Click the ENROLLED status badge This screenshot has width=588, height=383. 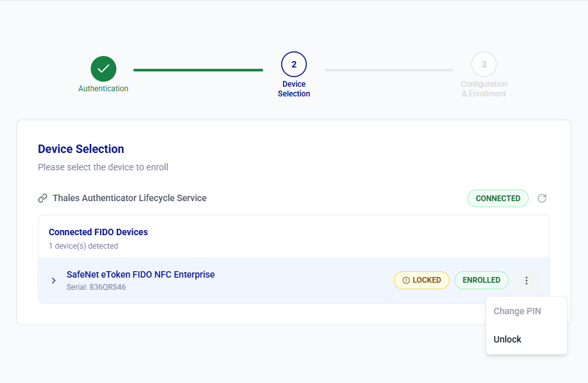[x=481, y=280]
